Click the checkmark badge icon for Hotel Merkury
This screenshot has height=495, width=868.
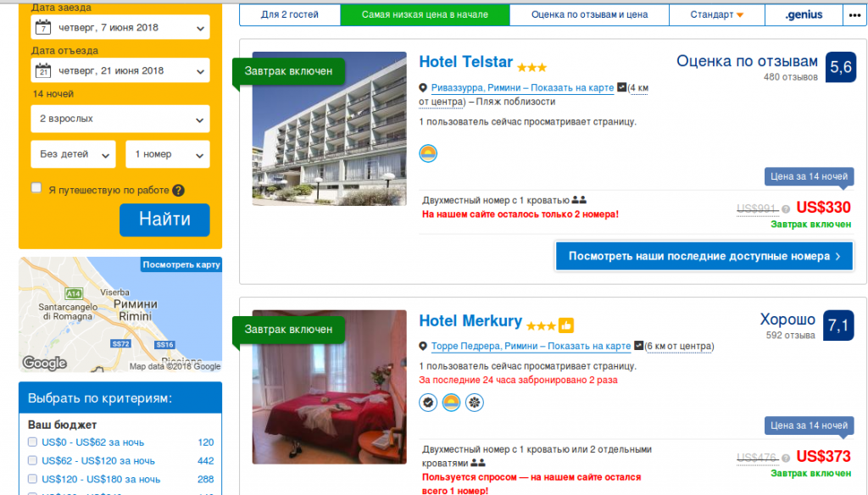(x=428, y=403)
